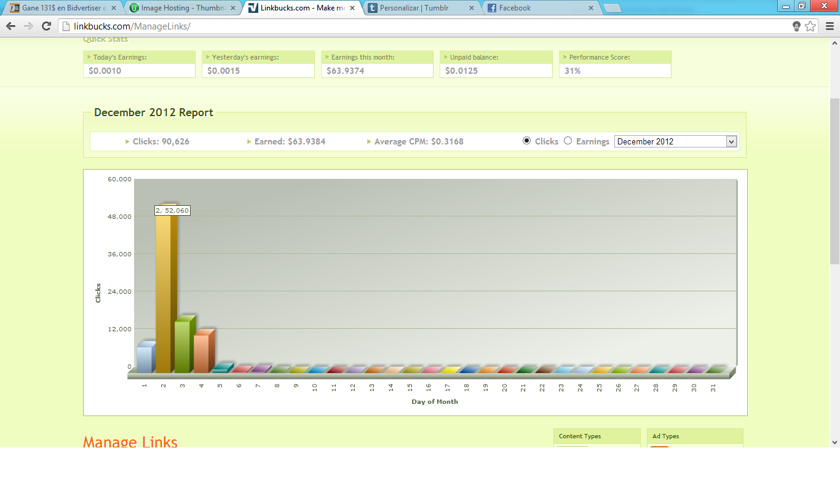Switch to the Personalizar Tumblr tab

(x=421, y=8)
